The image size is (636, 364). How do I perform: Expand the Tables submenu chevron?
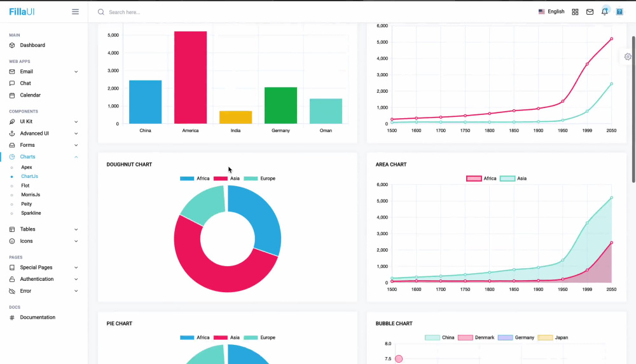pyautogui.click(x=76, y=229)
